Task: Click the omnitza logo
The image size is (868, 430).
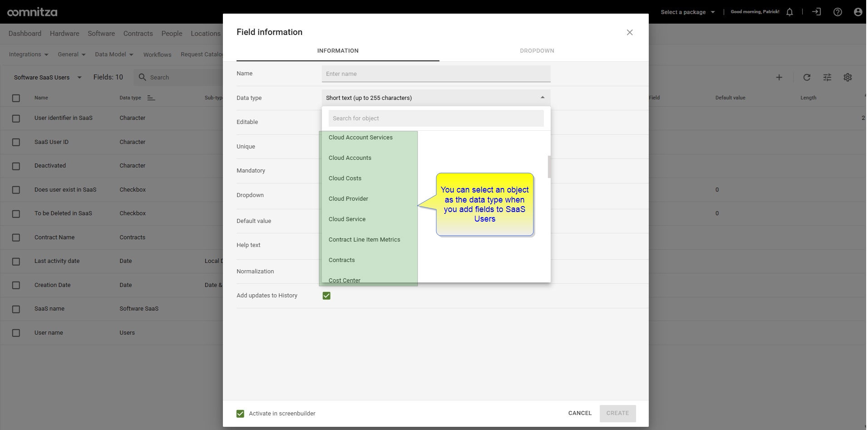Action: (32, 12)
